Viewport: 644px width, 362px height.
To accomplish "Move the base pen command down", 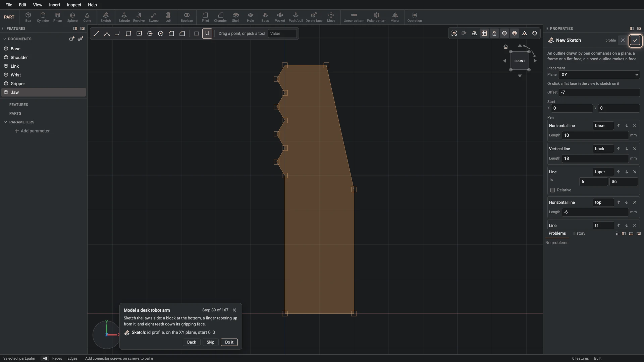I will (x=627, y=126).
